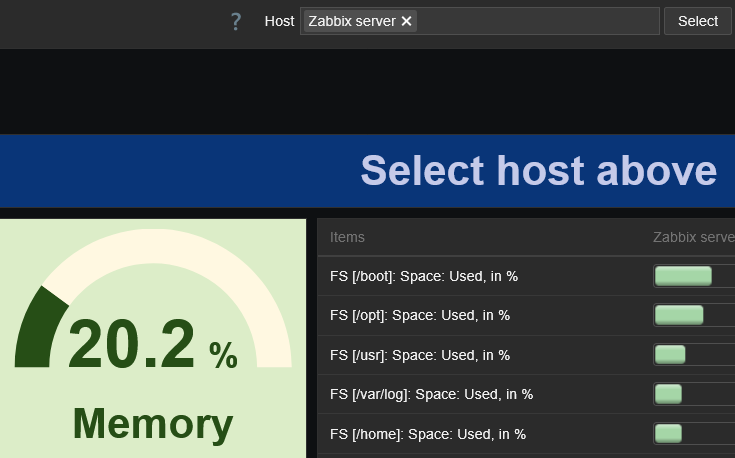Viewport: 735px width, 458px height.
Task: Select FS [/usr] Space Used item
Action: [419, 355]
